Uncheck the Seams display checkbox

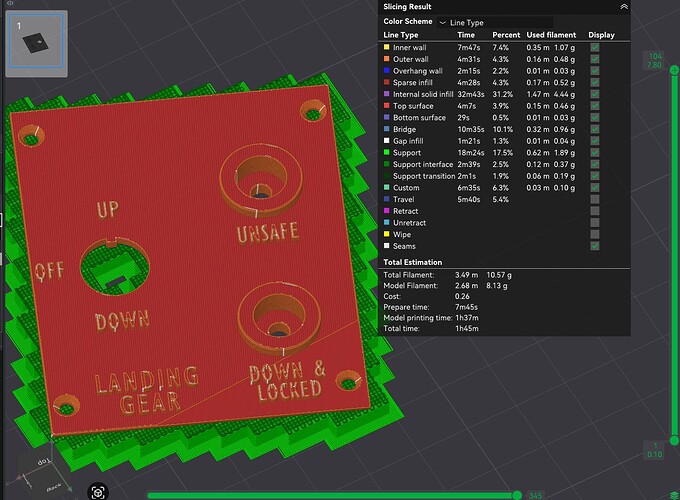pos(595,246)
